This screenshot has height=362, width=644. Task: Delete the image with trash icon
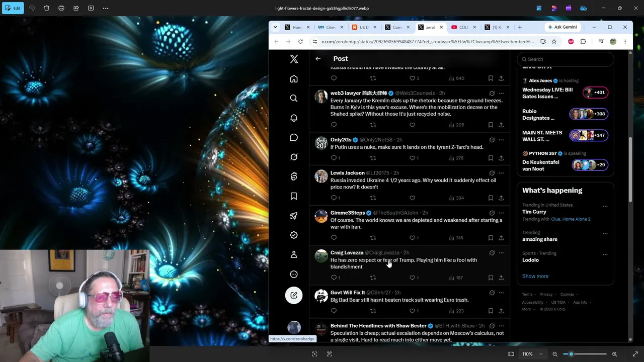point(46,8)
